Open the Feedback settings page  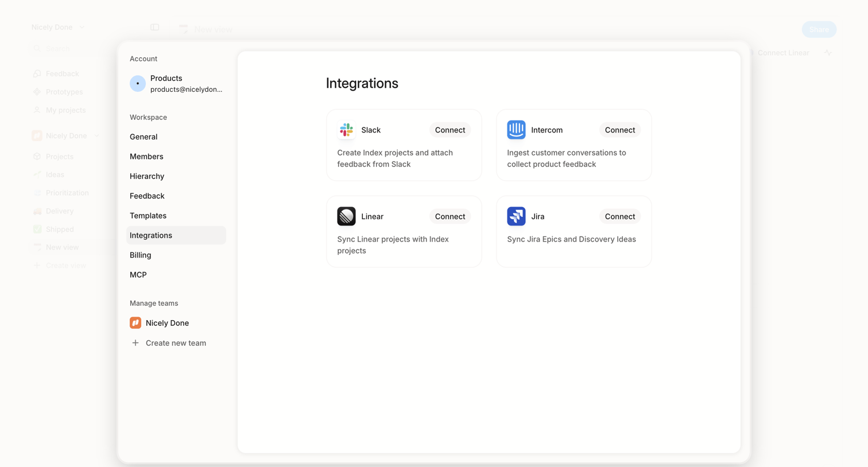(x=176, y=196)
